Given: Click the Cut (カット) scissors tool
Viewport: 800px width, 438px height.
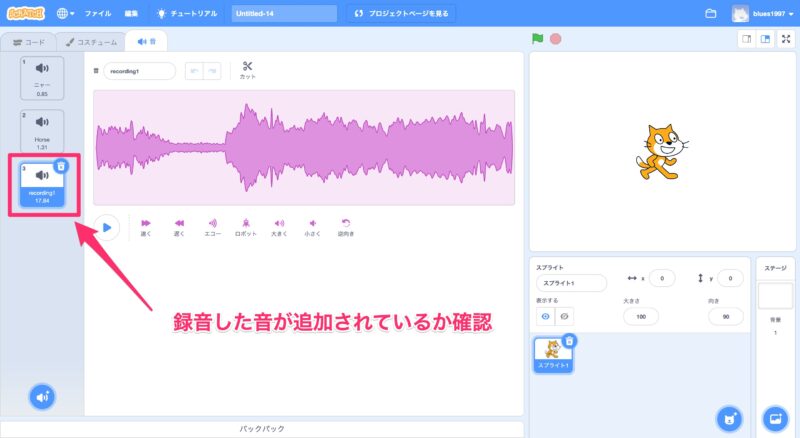Looking at the screenshot, I should 247,69.
